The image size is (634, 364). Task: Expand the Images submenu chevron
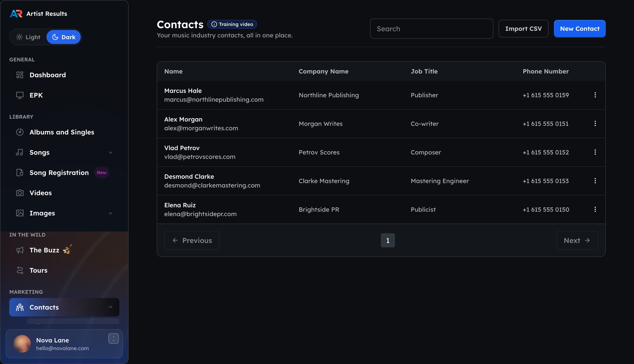(x=110, y=213)
